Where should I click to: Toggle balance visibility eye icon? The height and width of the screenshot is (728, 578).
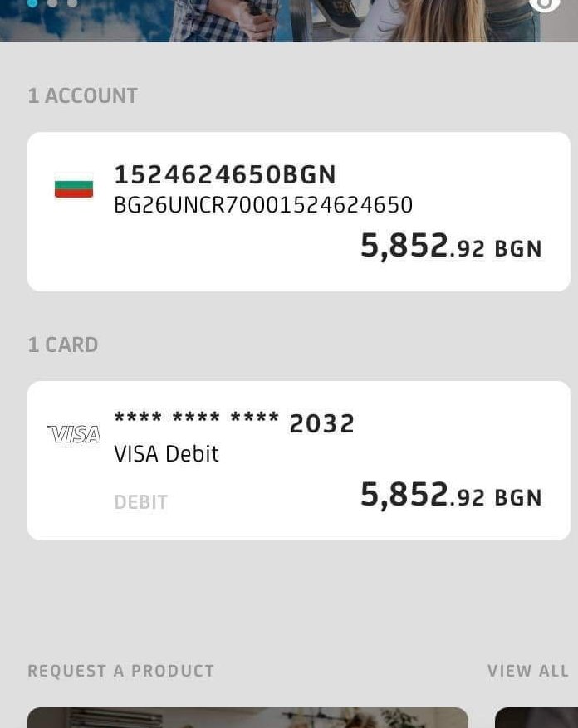pyautogui.click(x=545, y=4)
